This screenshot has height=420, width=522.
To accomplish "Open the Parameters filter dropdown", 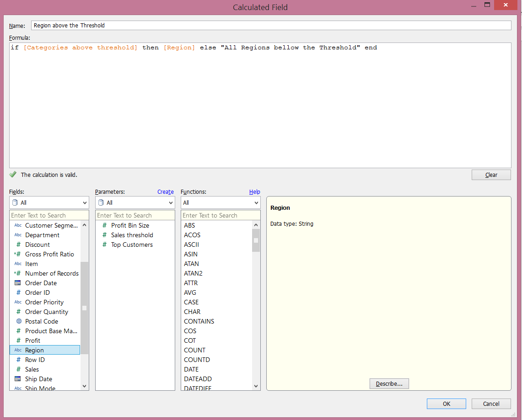I will [x=135, y=202].
